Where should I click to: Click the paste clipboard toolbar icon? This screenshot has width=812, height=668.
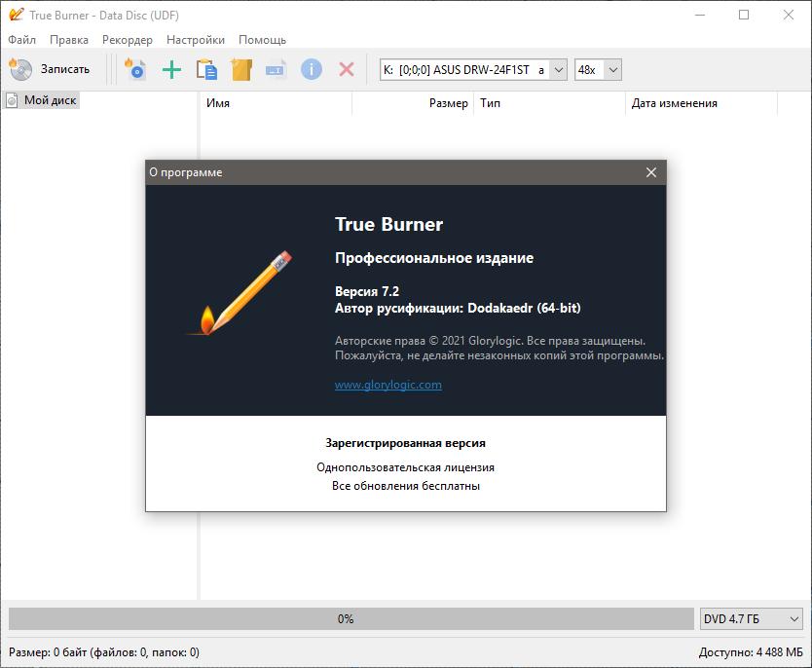click(205, 69)
